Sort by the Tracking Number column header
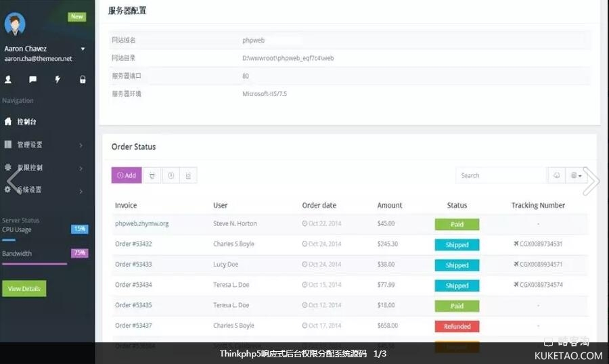609x364 pixels. coord(538,205)
